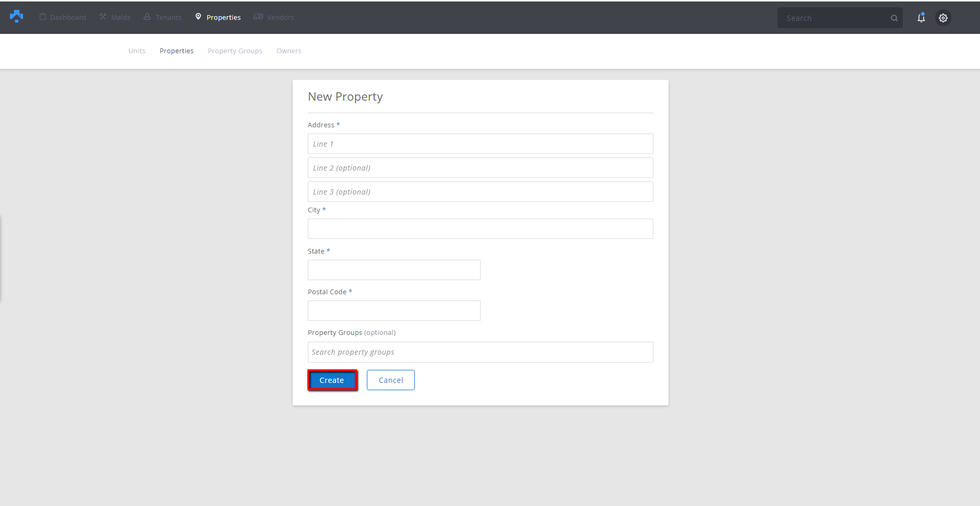980x506 pixels.
Task: Click into the Postal Code field
Action: (x=394, y=311)
